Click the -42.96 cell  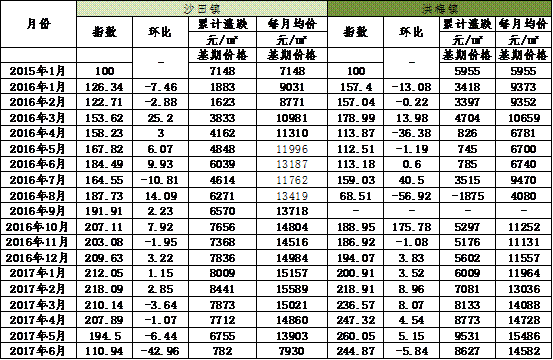pyautogui.click(x=160, y=351)
